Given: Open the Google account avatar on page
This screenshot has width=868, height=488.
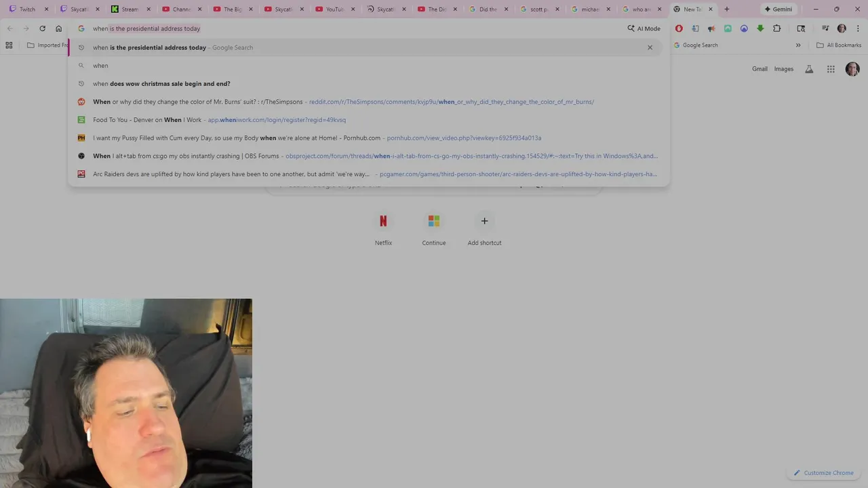Looking at the screenshot, I should point(852,69).
